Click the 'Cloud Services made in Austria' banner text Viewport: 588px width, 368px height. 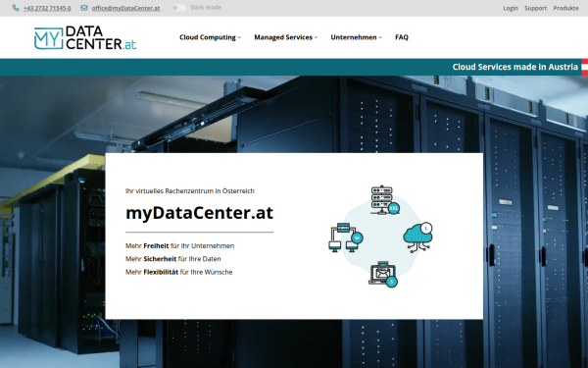coord(514,67)
